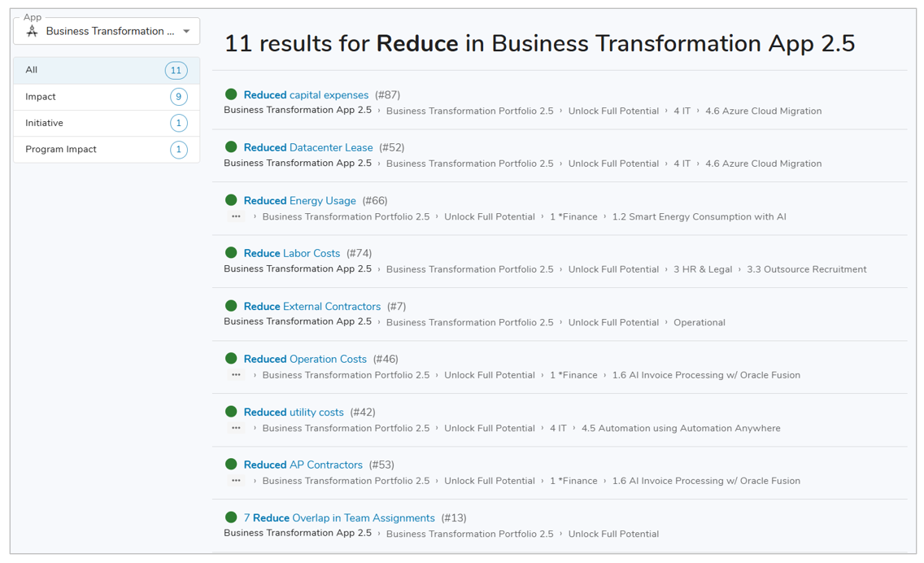Expand breadcrumb ellipsis under Reduced Energy Usage
Image resolution: width=924 pixels, height=563 pixels.
[236, 216]
